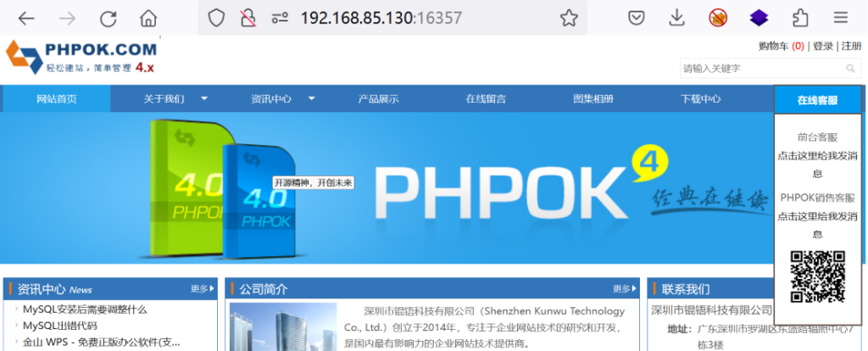Click the 公司简介 panel heading

pos(264,289)
